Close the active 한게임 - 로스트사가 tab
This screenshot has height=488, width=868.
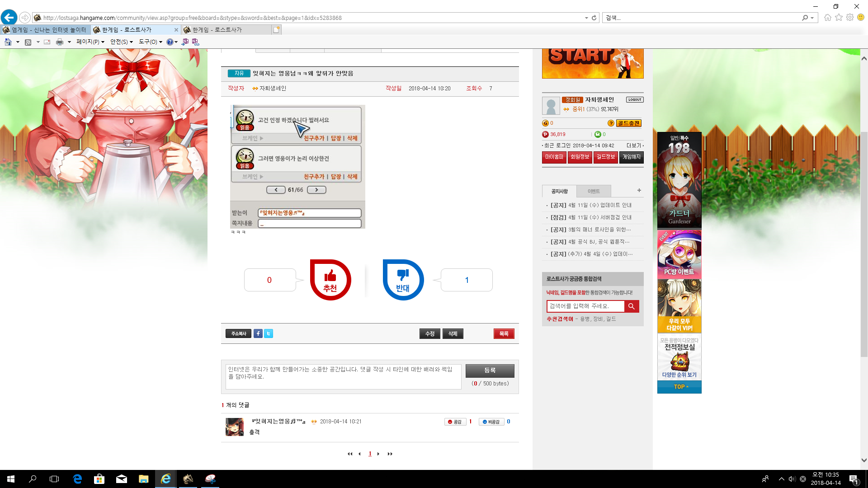[176, 30]
